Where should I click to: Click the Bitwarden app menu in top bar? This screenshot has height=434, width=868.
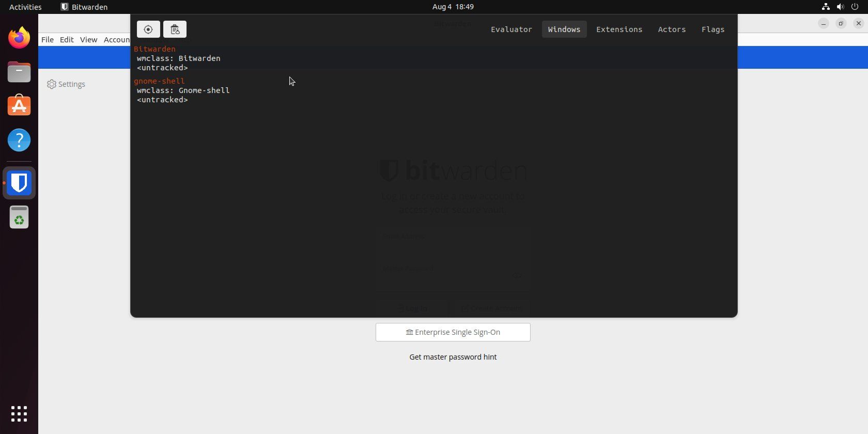click(84, 7)
